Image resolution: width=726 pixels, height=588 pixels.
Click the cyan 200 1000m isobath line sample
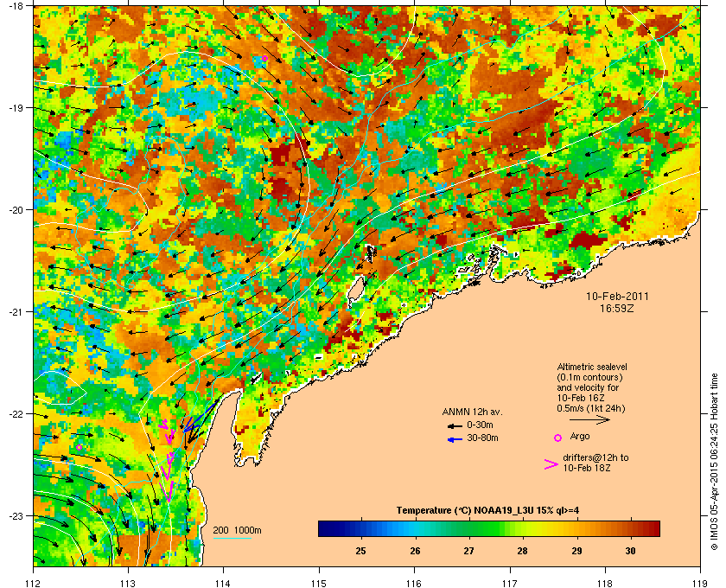(232, 539)
